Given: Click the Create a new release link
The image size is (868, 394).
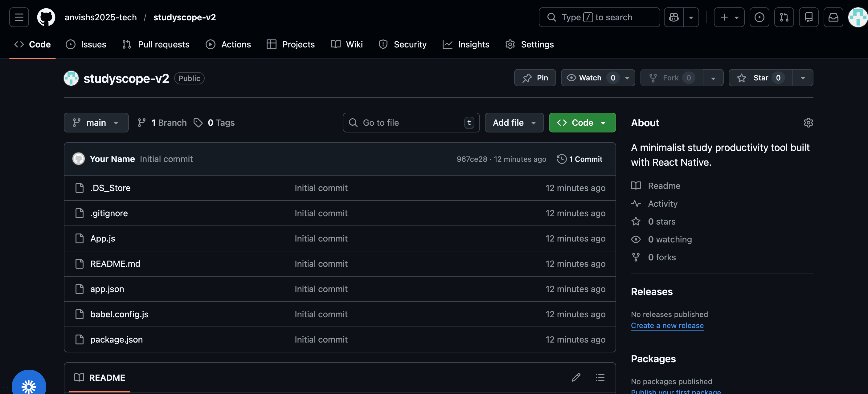Looking at the screenshot, I should [x=667, y=325].
